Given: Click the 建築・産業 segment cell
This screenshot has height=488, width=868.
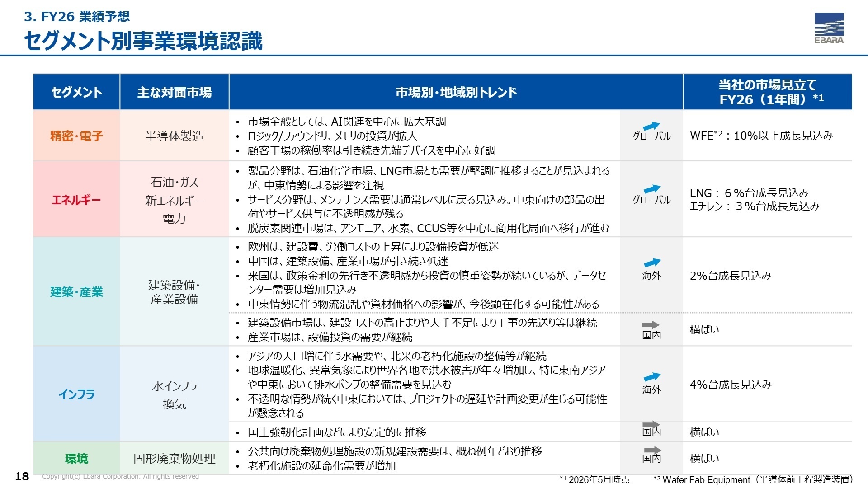Looking at the screenshot, I should click(76, 292).
